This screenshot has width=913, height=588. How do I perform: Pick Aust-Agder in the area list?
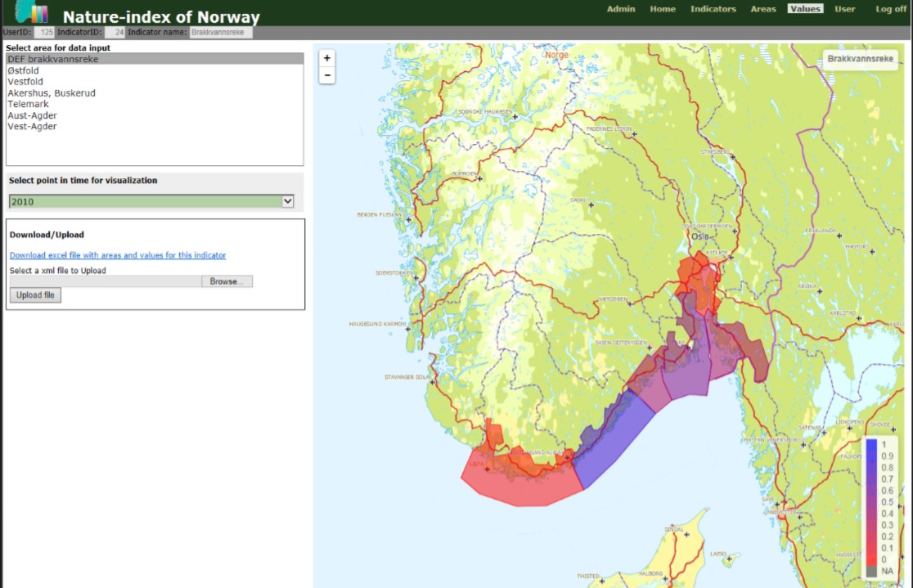point(32,115)
